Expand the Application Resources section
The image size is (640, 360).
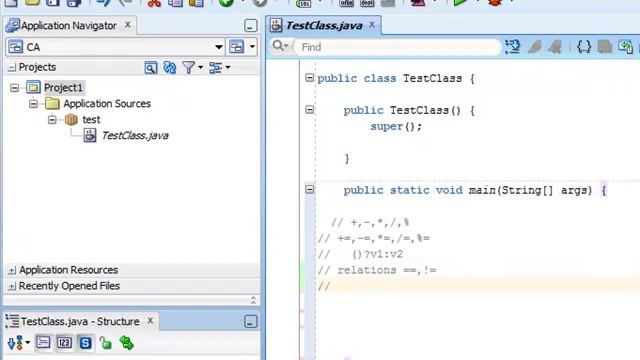pos(12,270)
